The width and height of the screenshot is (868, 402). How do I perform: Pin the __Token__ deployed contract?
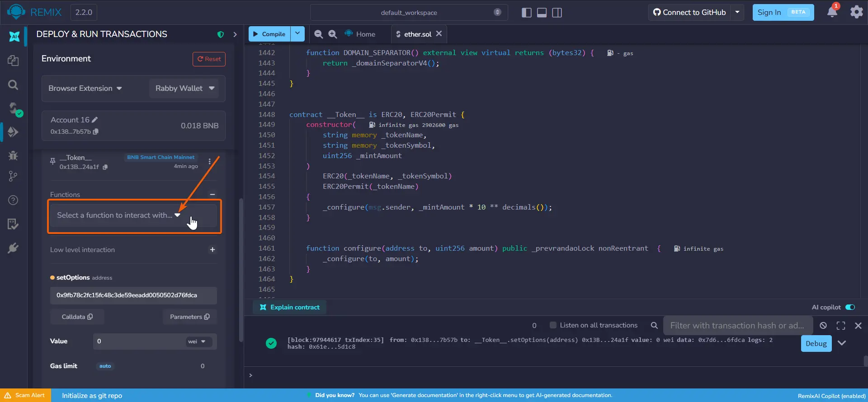(x=53, y=161)
